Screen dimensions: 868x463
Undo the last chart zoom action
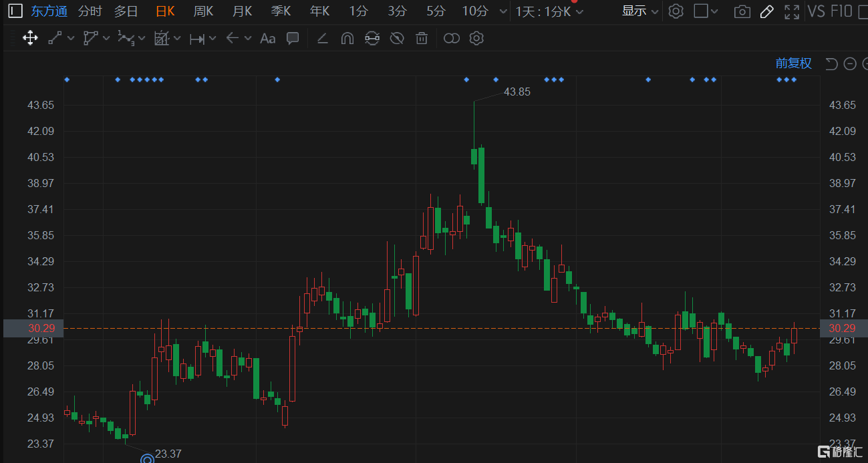[x=831, y=63]
